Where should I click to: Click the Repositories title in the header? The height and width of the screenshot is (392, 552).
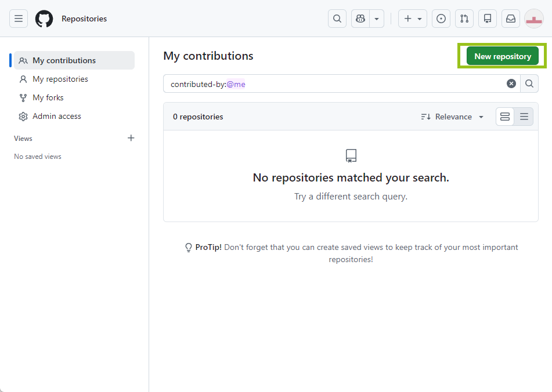84,19
